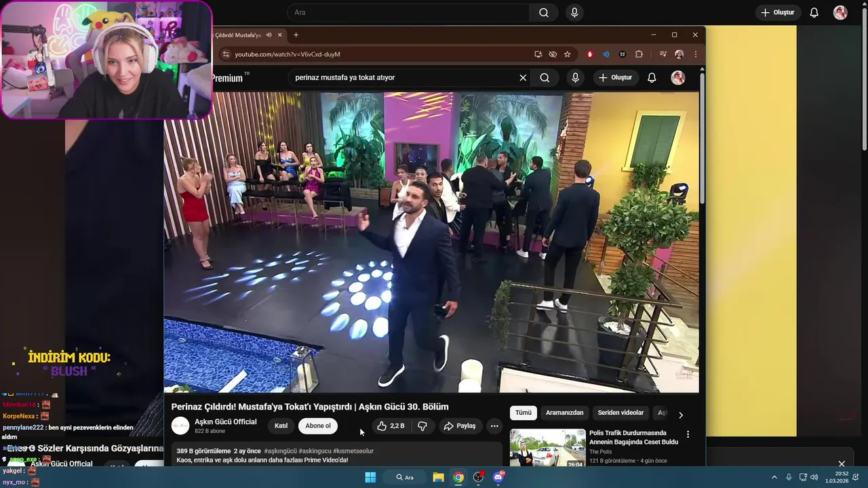Click the voice search microphone beside 'perinaz mustafa' search
This screenshot has width=868, height=488.
[575, 78]
